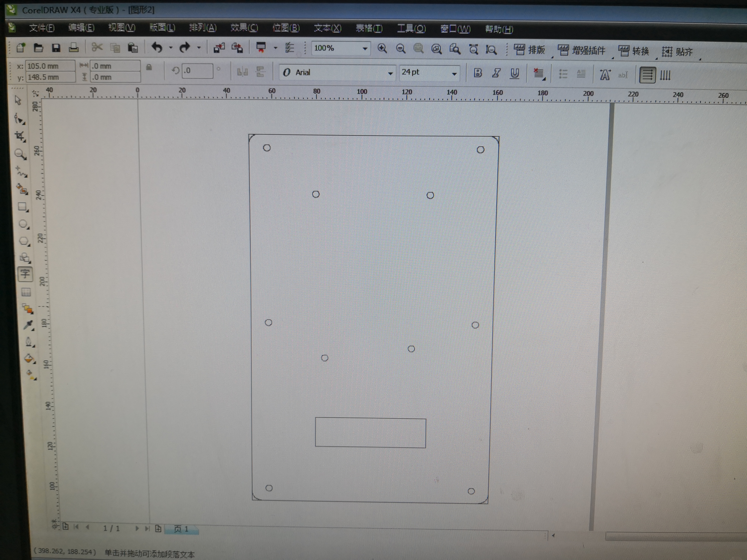Select the Zoom magnifier tool in toolbox
The height and width of the screenshot is (560, 747).
click(x=21, y=154)
